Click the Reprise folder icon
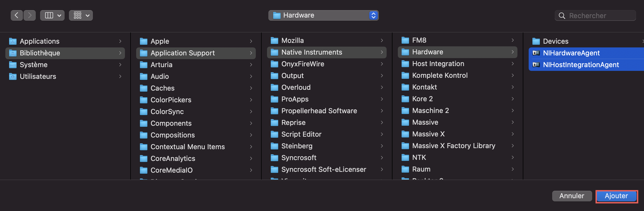Screen dimensions: 644x211 click(x=274, y=123)
